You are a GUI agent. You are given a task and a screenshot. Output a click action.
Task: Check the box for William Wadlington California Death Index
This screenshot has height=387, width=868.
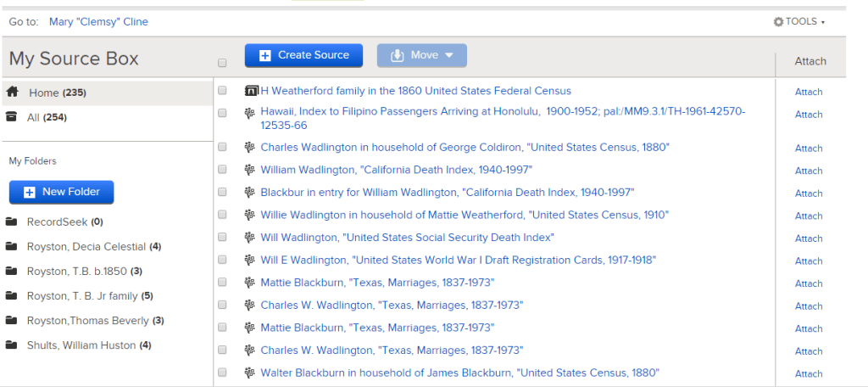point(222,169)
